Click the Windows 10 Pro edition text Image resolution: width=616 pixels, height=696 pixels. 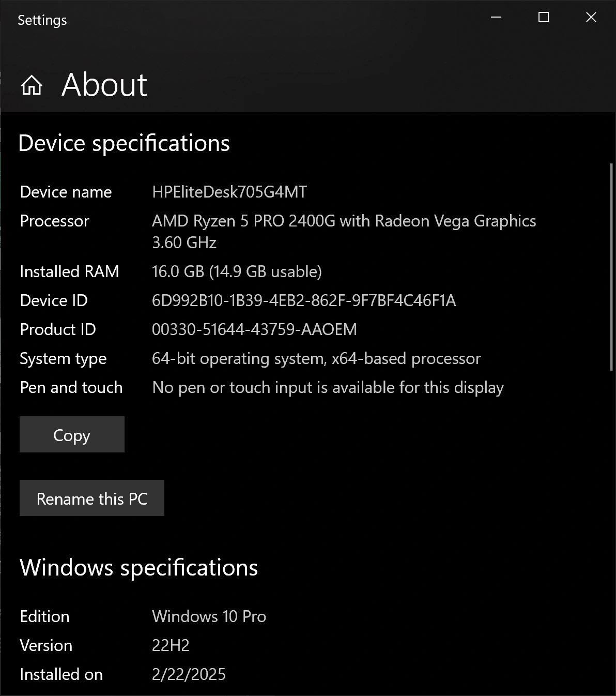(209, 616)
